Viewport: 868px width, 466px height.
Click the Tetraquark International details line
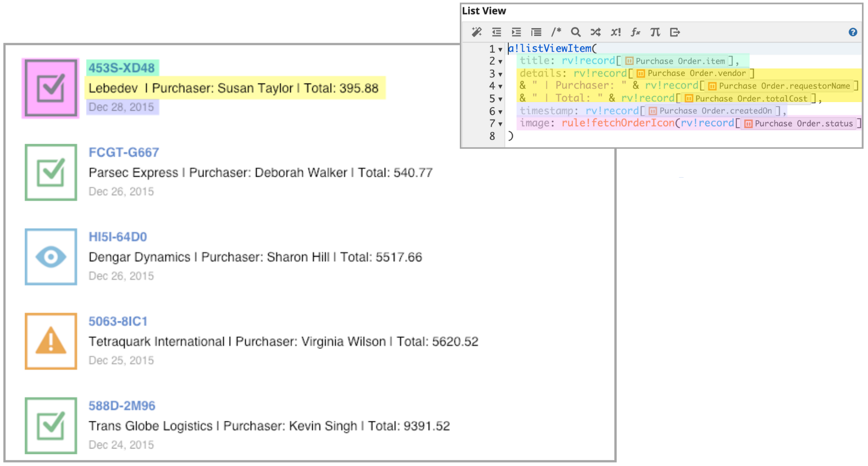click(x=283, y=342)
